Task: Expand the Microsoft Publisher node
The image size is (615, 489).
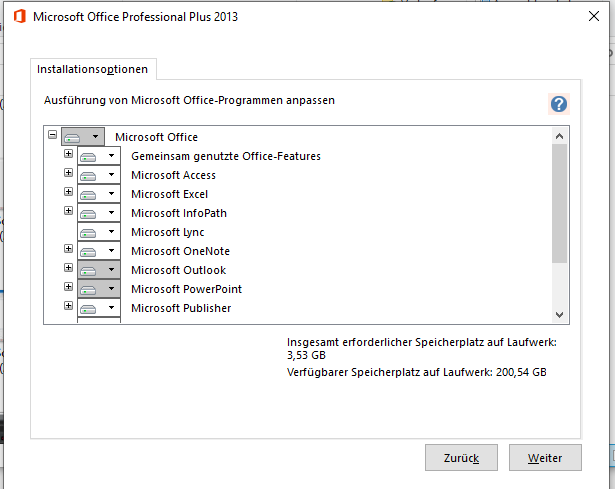Action: [x=69, y=305]
